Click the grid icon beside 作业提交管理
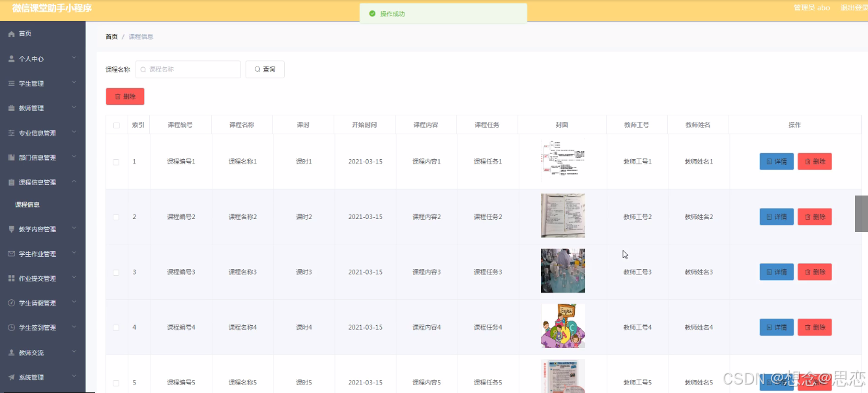Viewport: 868px width, 393px height. point(11,278)
